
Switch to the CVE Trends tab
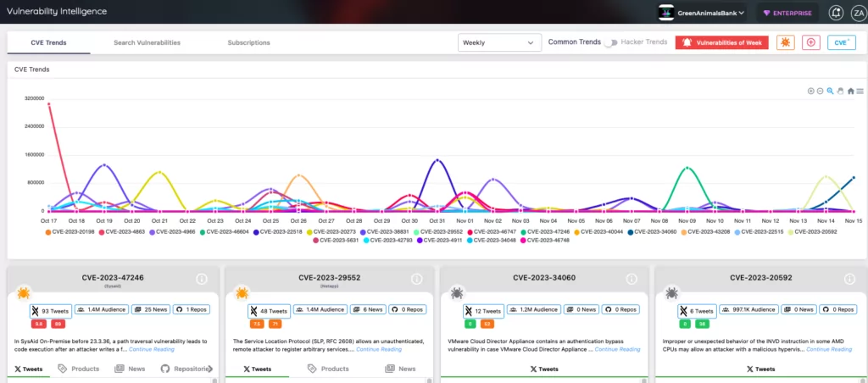click(x=48, y=42)
